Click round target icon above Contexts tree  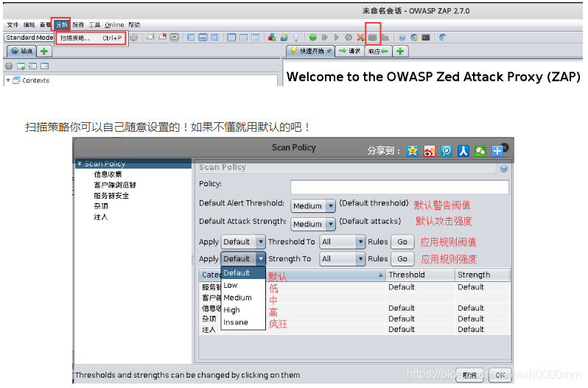9,66
